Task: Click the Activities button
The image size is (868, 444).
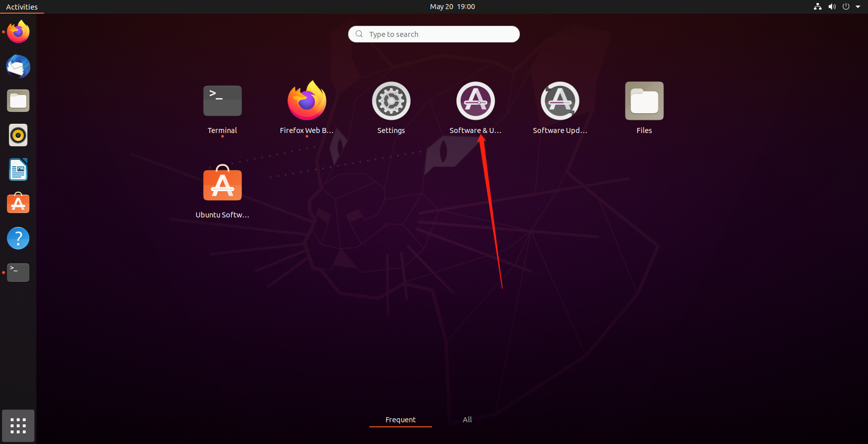Action: click(x=22, y=7)
